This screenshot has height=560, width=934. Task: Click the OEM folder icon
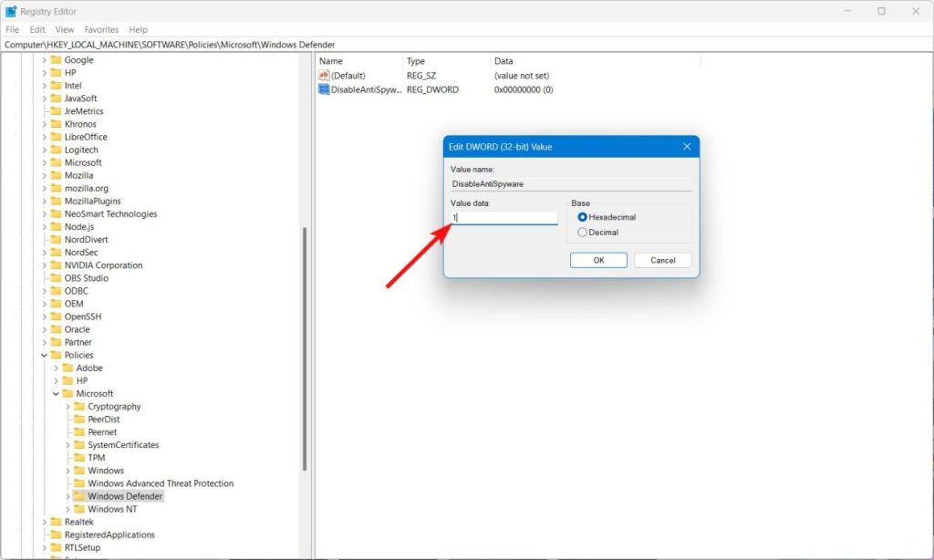point(56,303)
